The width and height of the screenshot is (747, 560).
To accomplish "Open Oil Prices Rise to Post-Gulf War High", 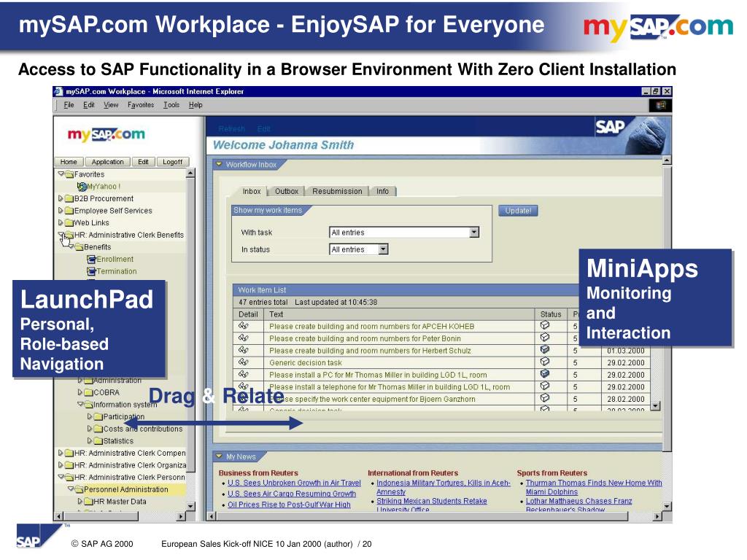I will pyautogui.click(x=289, y=505).
